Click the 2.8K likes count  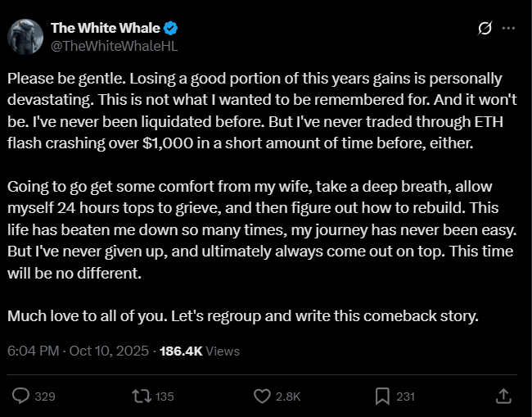(288, 397)
